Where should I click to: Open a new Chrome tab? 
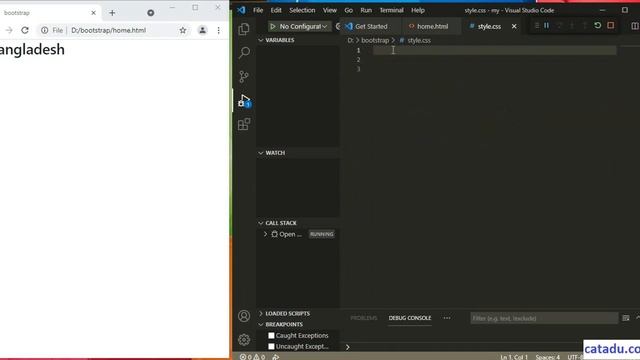112,13
